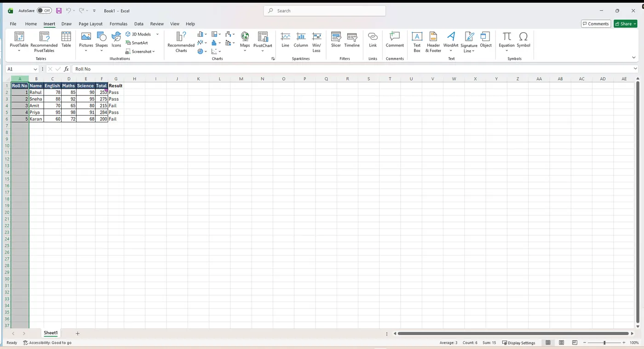644x349 pixels.
Task: Expand the formula bar
Action: 635,69
